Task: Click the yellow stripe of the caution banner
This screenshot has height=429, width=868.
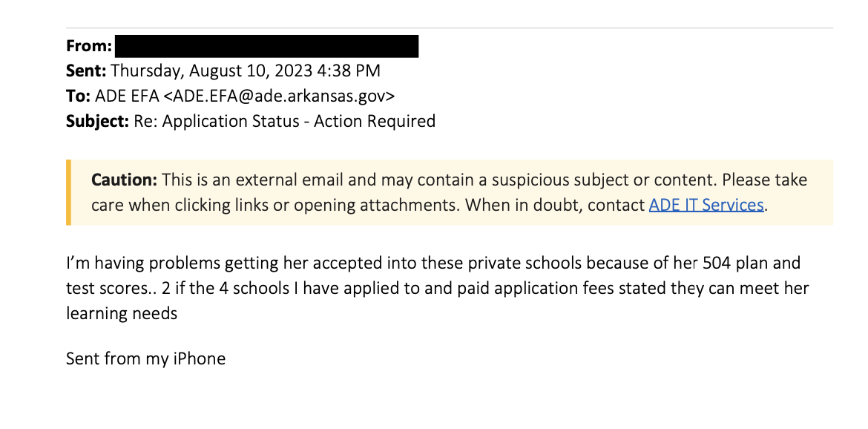Action: pyautogui.click(x=68, y=192)
